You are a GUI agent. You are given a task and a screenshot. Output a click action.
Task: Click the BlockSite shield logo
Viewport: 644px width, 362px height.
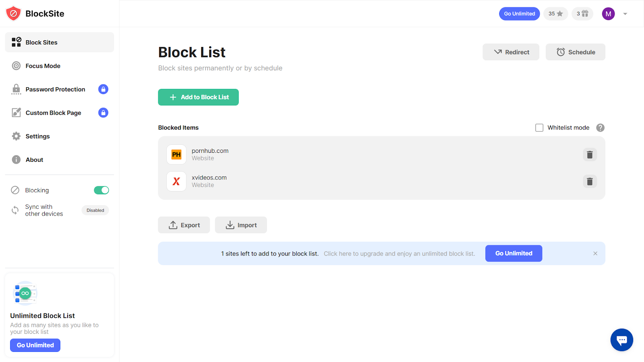click(x=13, y=13)
